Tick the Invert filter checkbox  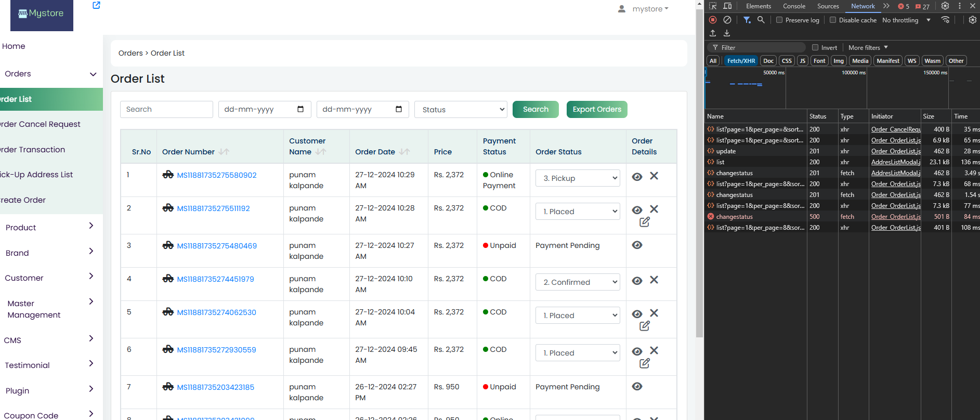coord(815,47)
